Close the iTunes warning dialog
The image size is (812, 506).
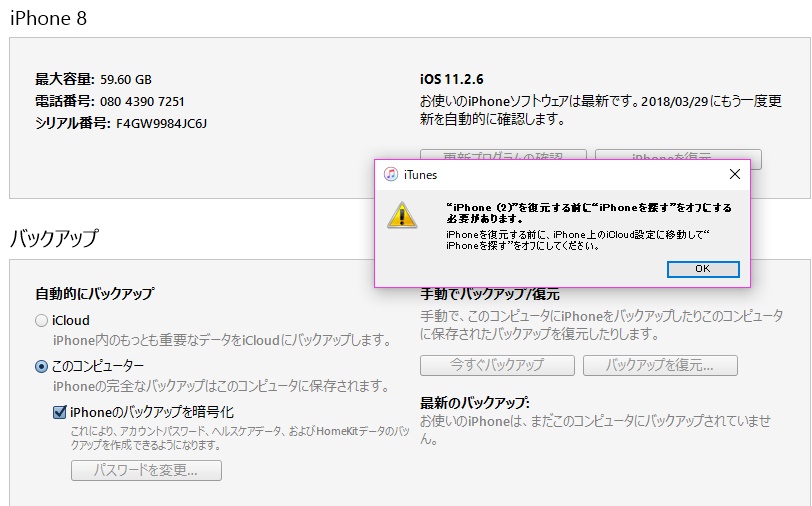tap(734, 175)
